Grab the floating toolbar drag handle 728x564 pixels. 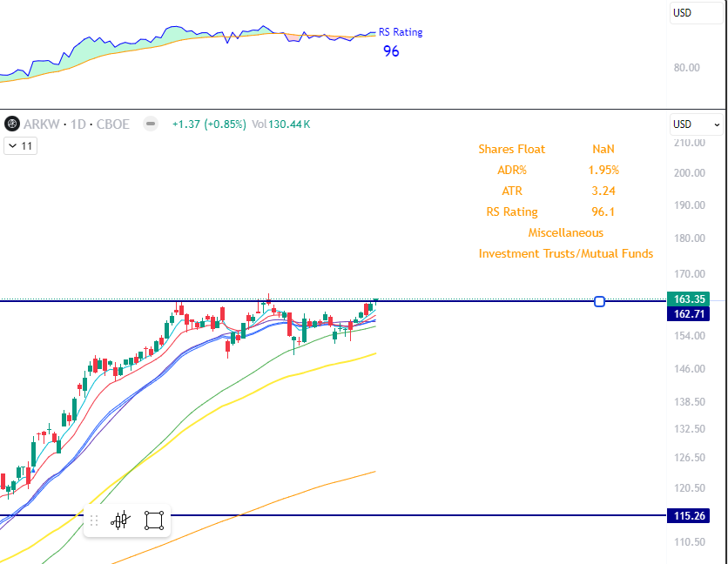pos(94,520)
